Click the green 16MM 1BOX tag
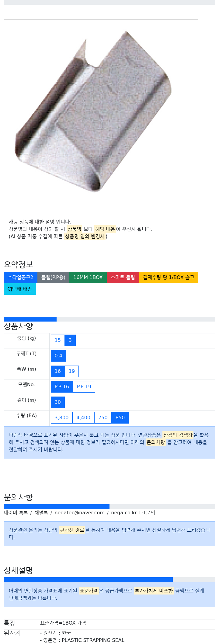 click(x=88, y=278)
